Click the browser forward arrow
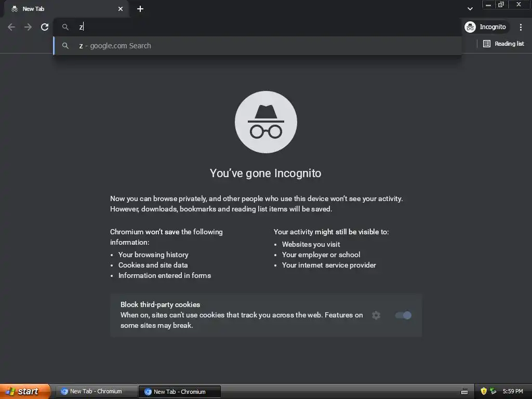Screen dimensions: 532x399 (28, 27)
